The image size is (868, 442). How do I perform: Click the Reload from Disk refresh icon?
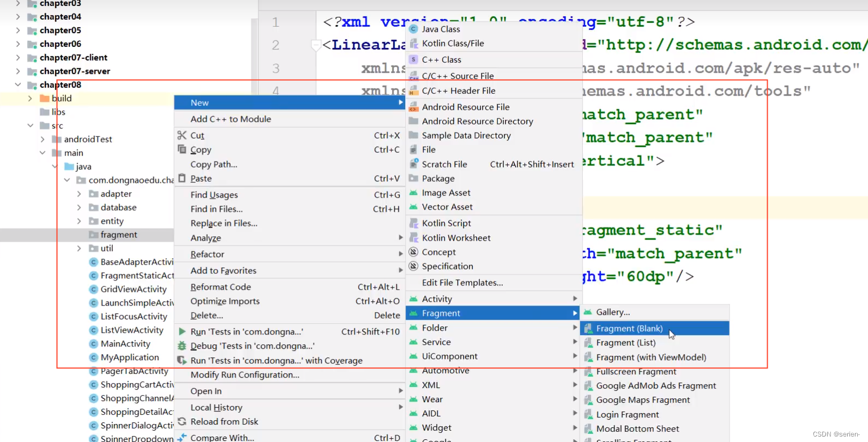pos(182,421)
